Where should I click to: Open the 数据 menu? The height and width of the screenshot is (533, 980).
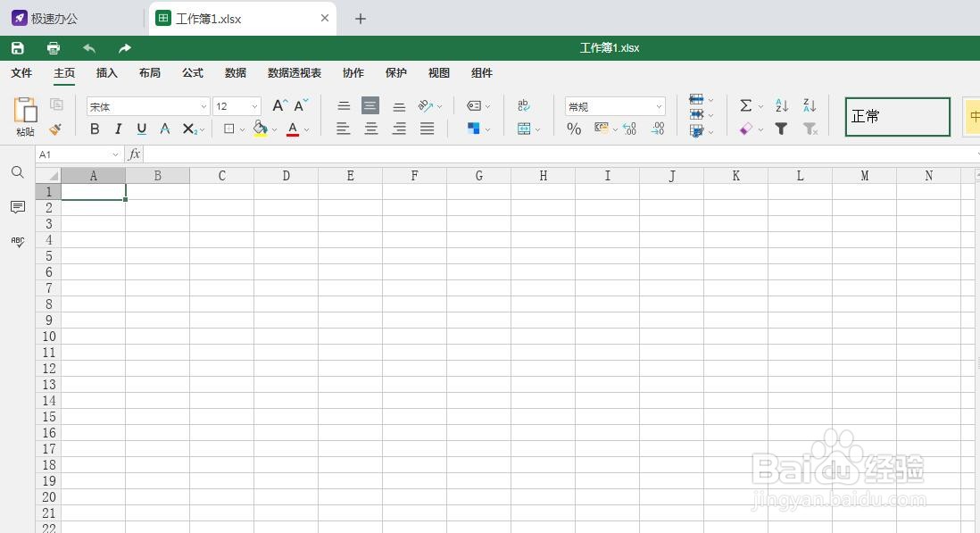(x=235, y=72)
